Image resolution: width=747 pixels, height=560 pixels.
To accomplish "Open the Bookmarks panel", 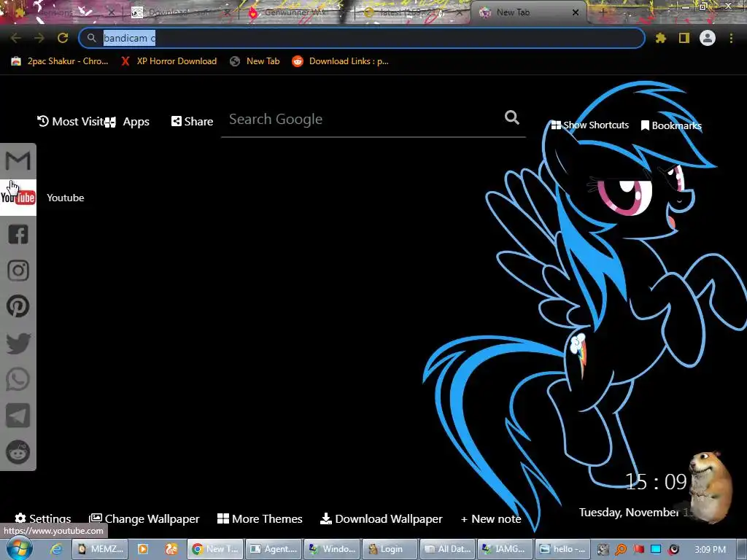I will (x=671, y=125).
